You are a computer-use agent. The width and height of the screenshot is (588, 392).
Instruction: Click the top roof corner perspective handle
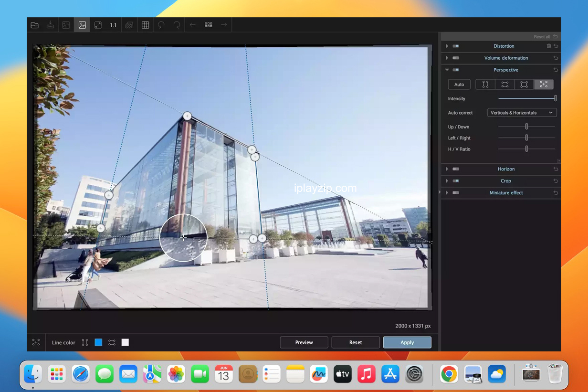[x=187, y=116]
